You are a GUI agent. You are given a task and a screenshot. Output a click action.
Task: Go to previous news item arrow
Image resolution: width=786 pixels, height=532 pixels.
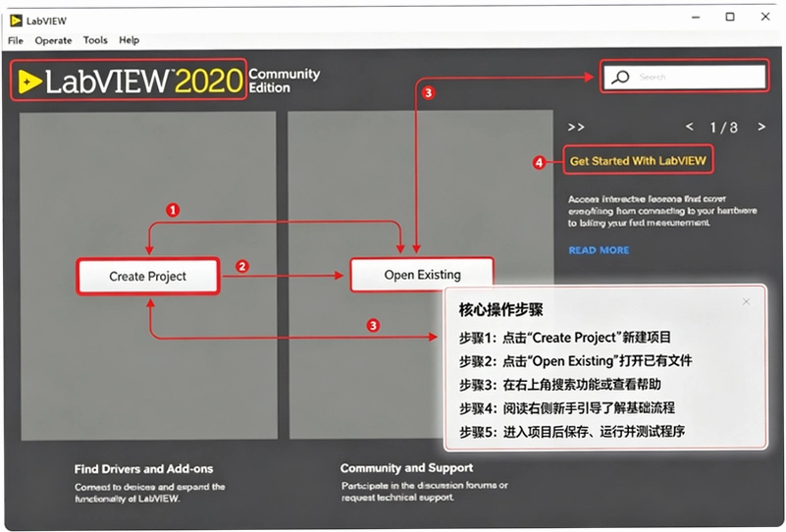[690, 127]
